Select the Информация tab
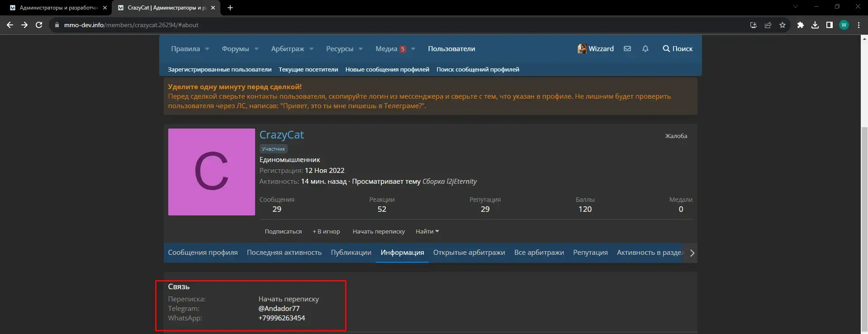The width and height of the screenshot is (868, 334). click(402, 253)
